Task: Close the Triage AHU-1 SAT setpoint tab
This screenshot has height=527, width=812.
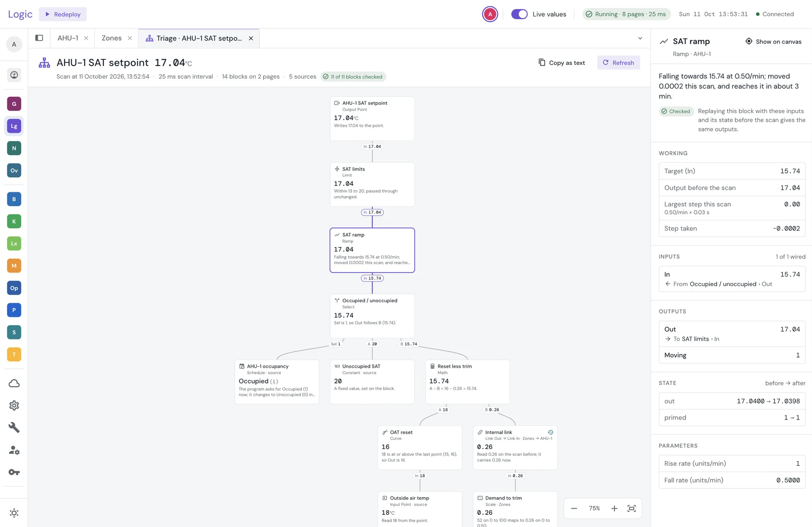Action: [x=251, y=39]
